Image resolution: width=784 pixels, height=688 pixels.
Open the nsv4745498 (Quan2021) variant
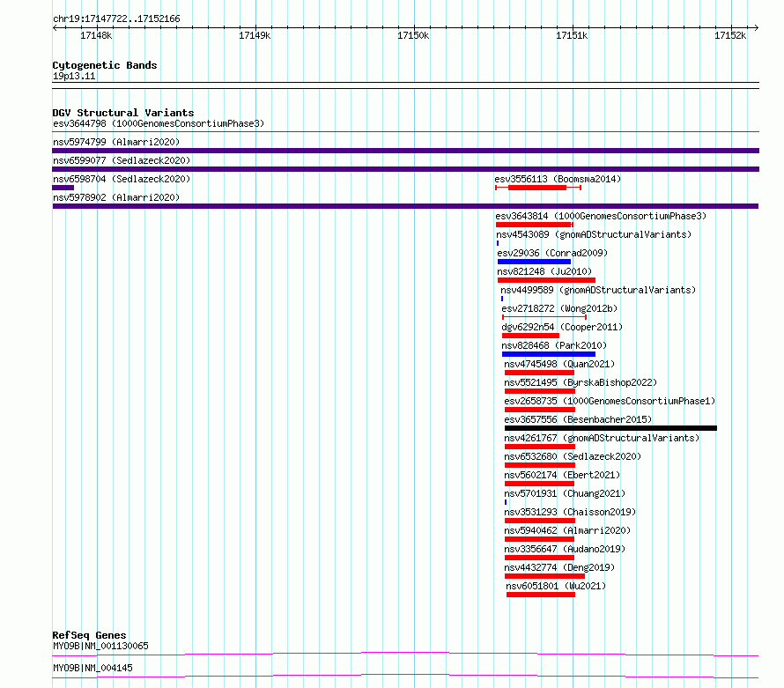559,364
